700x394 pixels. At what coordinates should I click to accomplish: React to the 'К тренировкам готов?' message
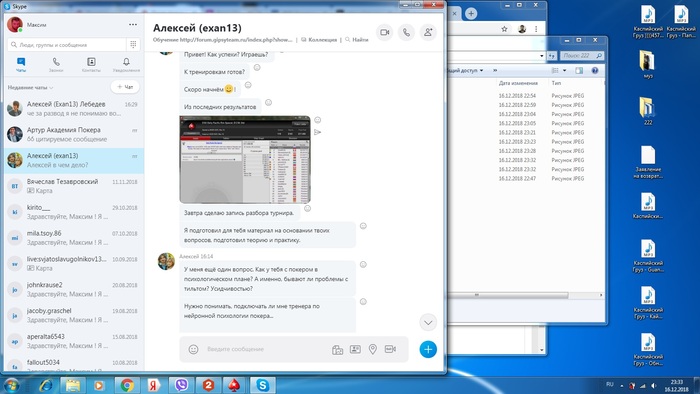point(257,67)
